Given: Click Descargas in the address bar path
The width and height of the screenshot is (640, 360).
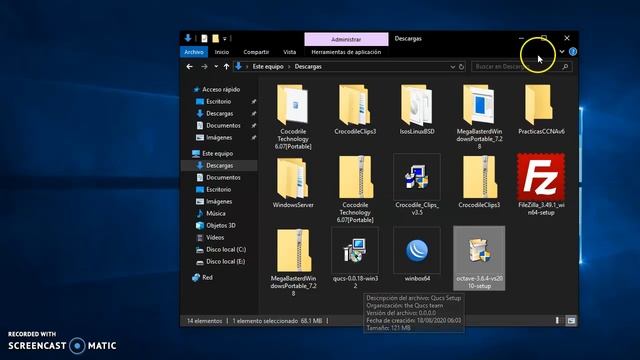Looking at the screenshot, I should 308,67.
